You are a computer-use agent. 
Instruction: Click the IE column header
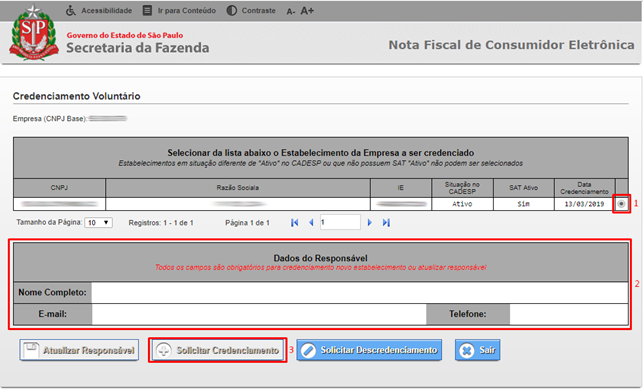(x=401, y=188)
